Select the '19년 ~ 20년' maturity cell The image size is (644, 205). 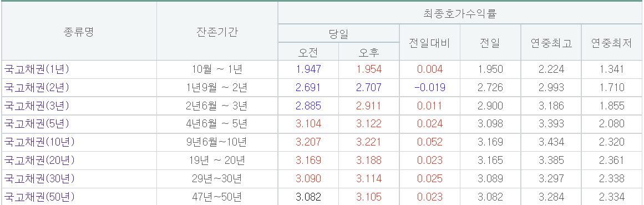pyautogui.click(x=217, y=161)
